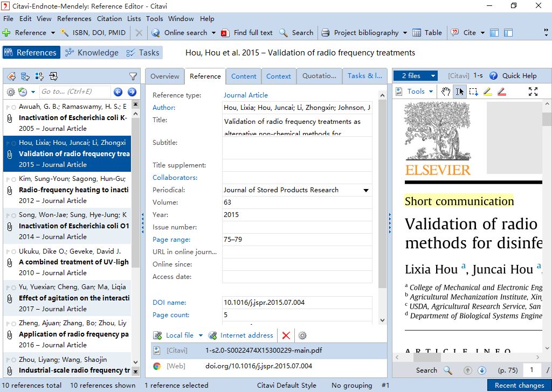This screenshot has height=392, width=552.
Task: Click the Recent changes button
Action: pyautogui.click(x=519, y=385)
